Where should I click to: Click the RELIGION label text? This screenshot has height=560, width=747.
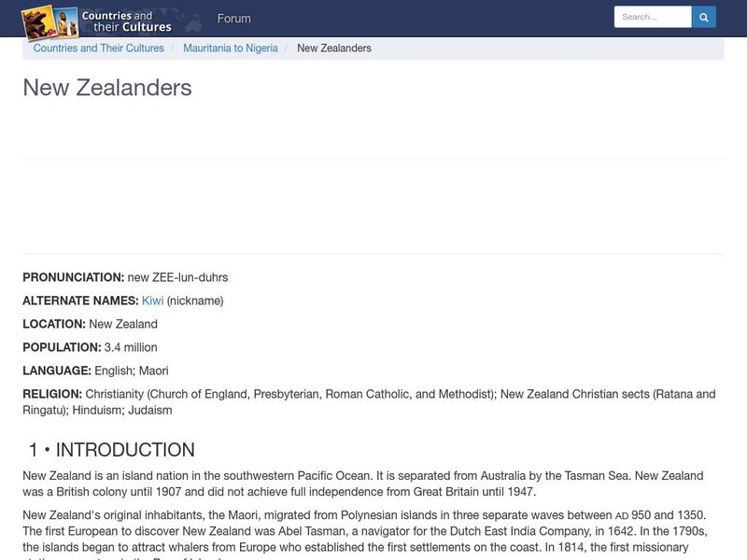(52, 394)
